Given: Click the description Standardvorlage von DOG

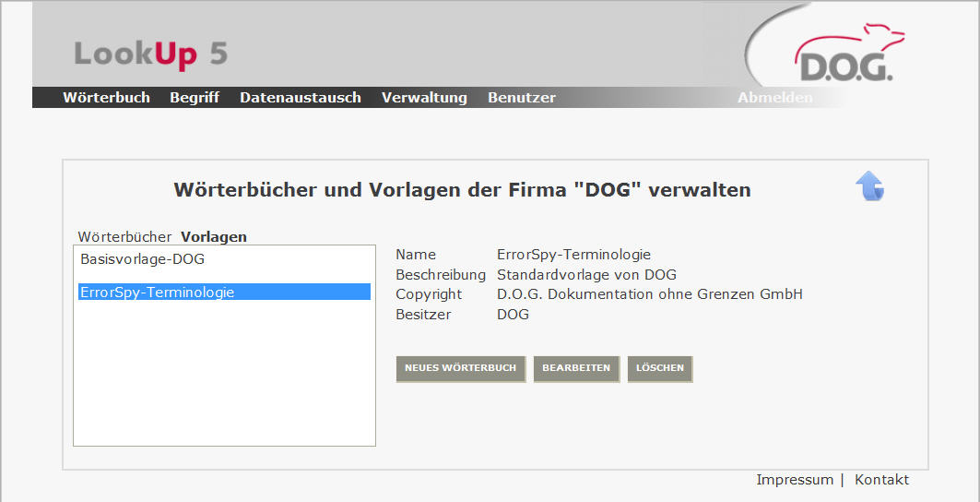Looking at the screenshot, I should tap(587, 275).
